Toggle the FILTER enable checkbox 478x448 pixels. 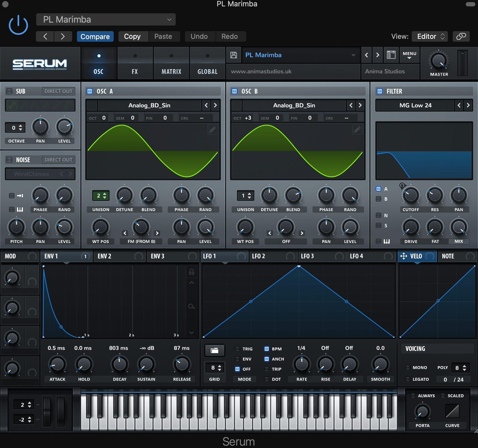(380, 91)
